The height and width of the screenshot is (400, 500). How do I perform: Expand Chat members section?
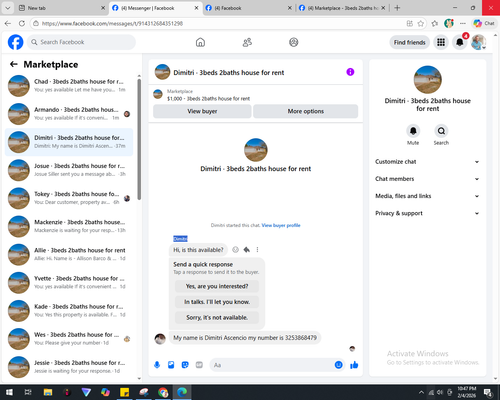[427, 179]
